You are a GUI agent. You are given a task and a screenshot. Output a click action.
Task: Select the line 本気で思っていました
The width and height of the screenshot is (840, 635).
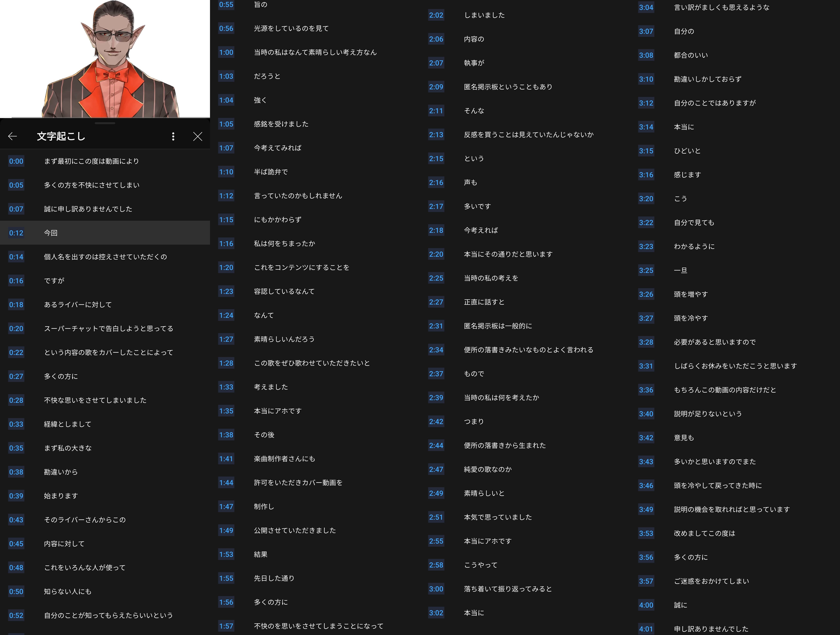coord(498,517)
